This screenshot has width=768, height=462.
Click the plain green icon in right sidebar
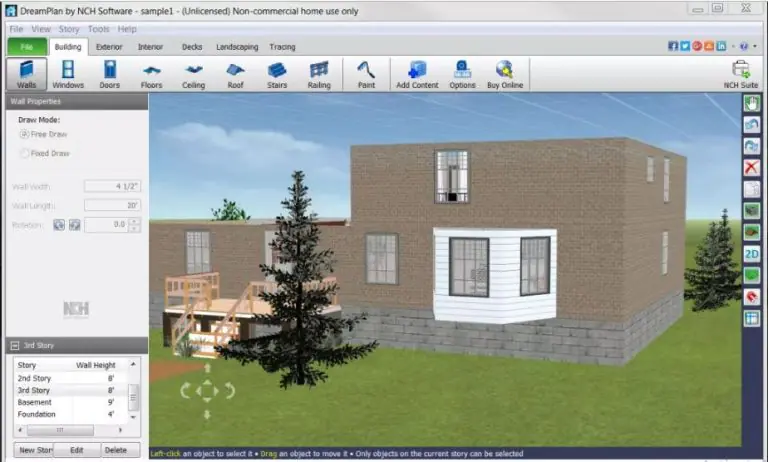[751, 275]
